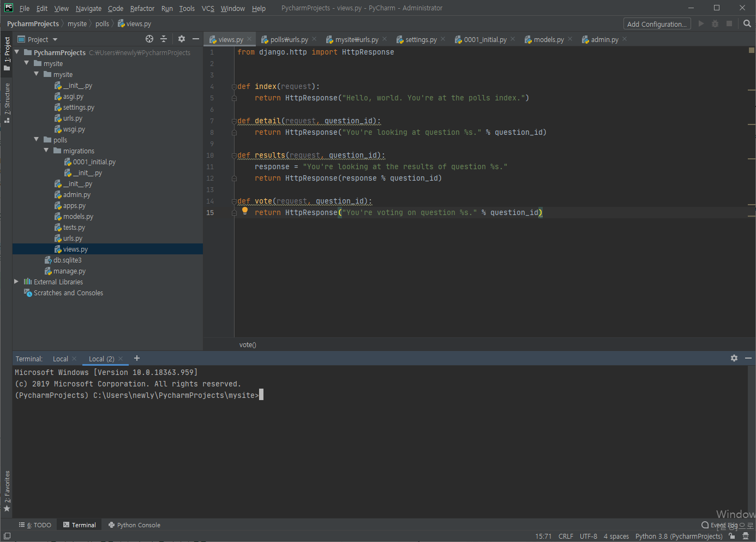Click the polls breadcrumb in navigation bar
The height and width of the screenshot is (542, 756).
coord(102,23)
